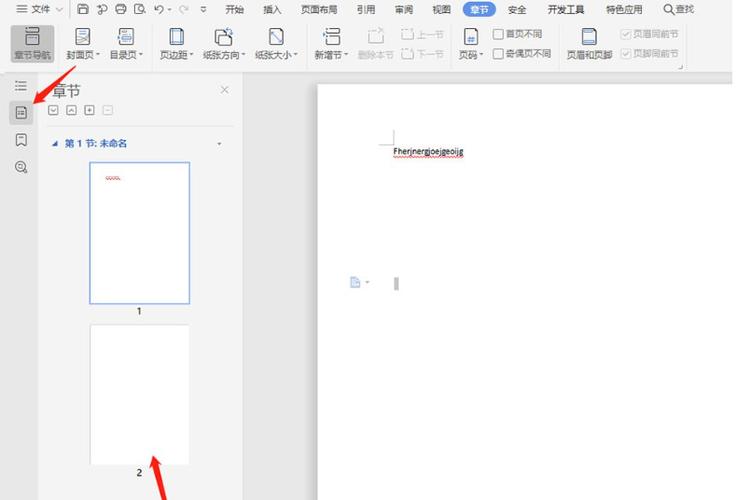Go to 下一节 next section

(422, 54)
